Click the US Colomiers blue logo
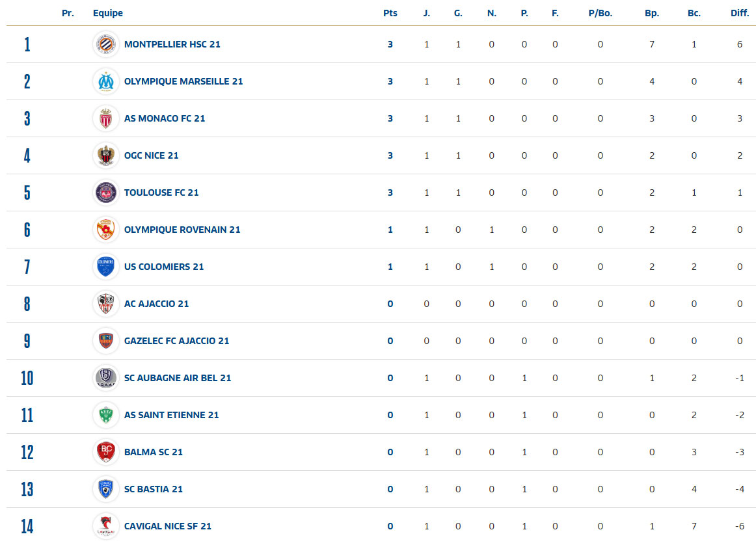The image size is (756, 545). pyautogui.click(x=105, y=267)
